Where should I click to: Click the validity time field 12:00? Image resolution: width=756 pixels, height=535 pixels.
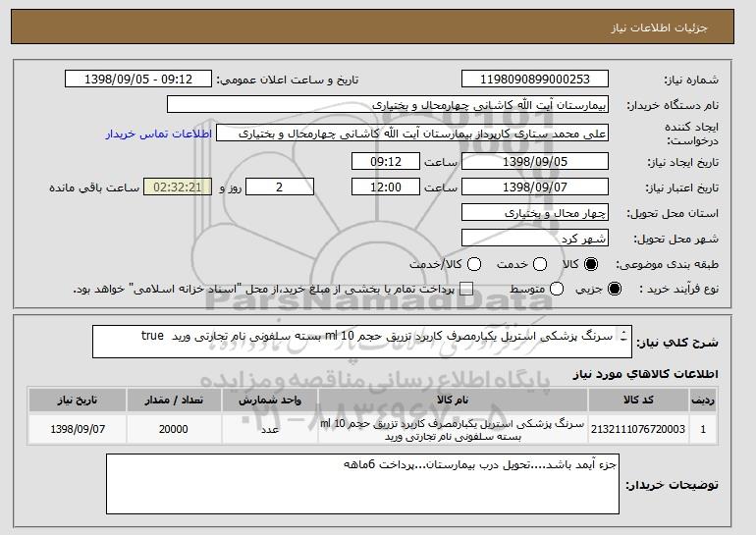(x=386, y=187)
